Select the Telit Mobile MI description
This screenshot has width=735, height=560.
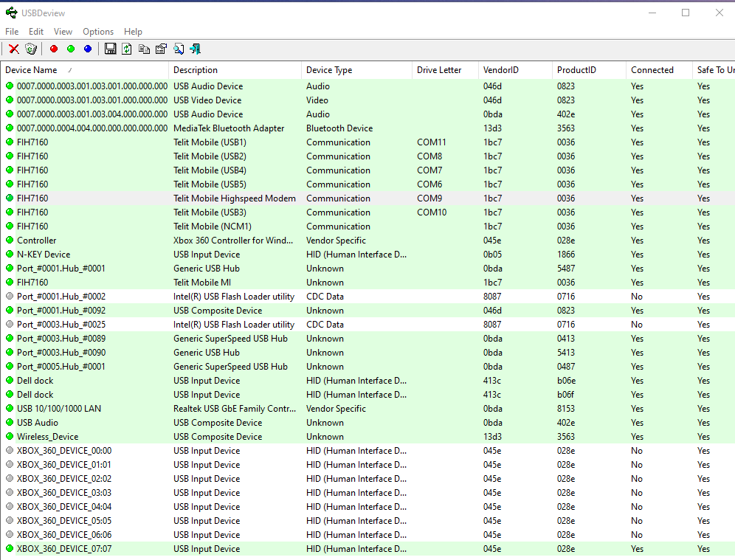coord(202,282)
